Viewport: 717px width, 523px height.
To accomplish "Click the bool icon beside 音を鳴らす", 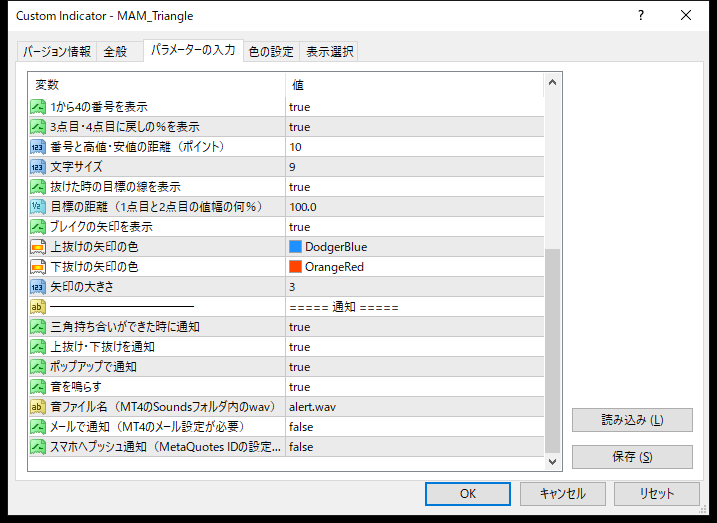I will tap(38, 387).
